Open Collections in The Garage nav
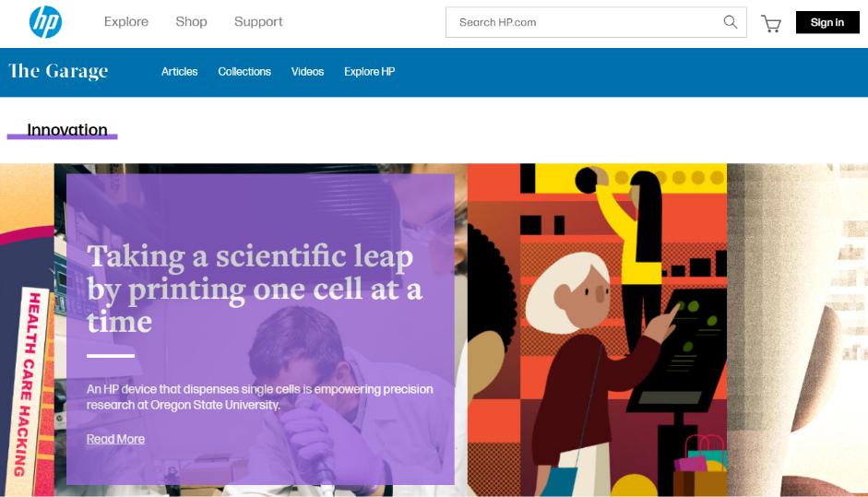This screenshot has height=497, width=868. (x=244, y=72)
